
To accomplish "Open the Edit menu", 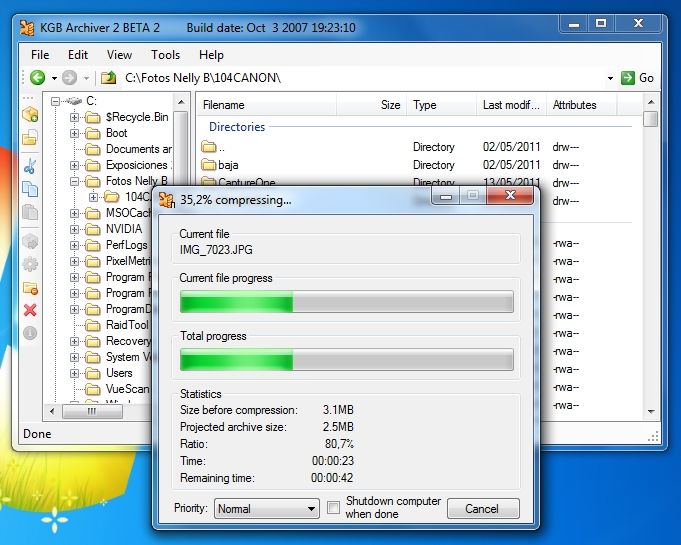I will click(78, 55).
